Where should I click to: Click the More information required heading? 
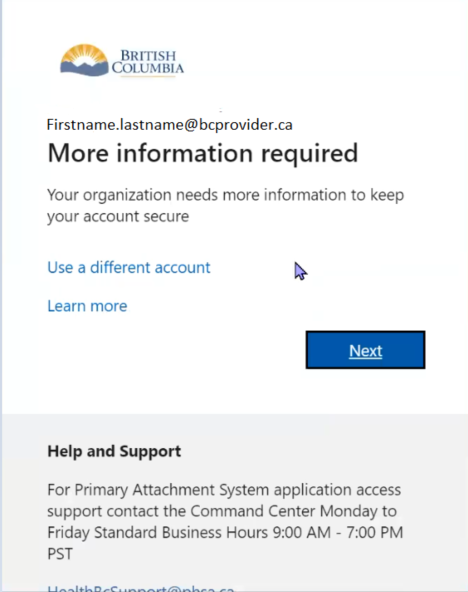(x=203, y=154)
